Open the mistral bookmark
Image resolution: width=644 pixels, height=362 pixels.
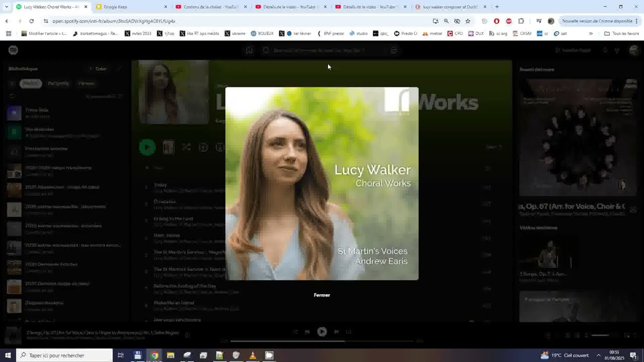pyautogui.click(x=432, y=34)
